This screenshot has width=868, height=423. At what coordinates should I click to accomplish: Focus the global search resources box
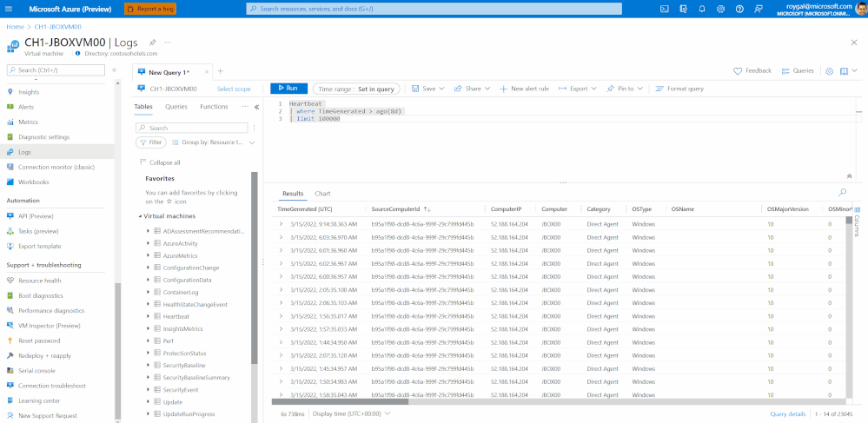coord(434,9)
